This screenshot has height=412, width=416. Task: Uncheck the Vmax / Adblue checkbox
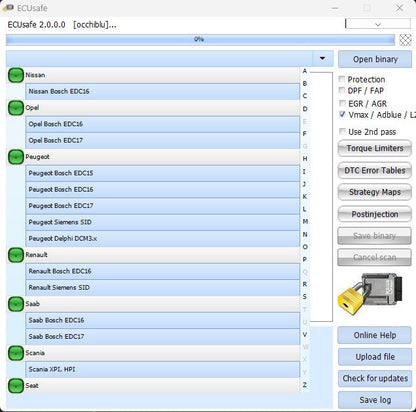coord(342,114)
